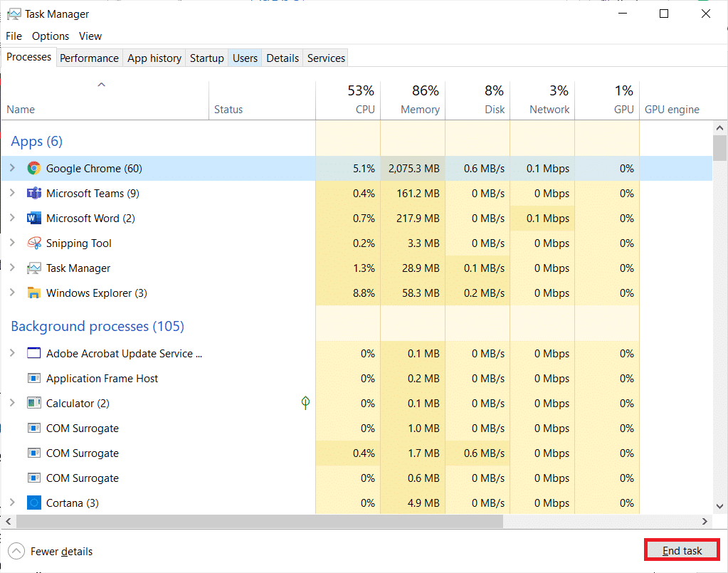The image size is (728, 573).
Task: Click the horizontal scrollbar thumb
Action: point(260,522)
